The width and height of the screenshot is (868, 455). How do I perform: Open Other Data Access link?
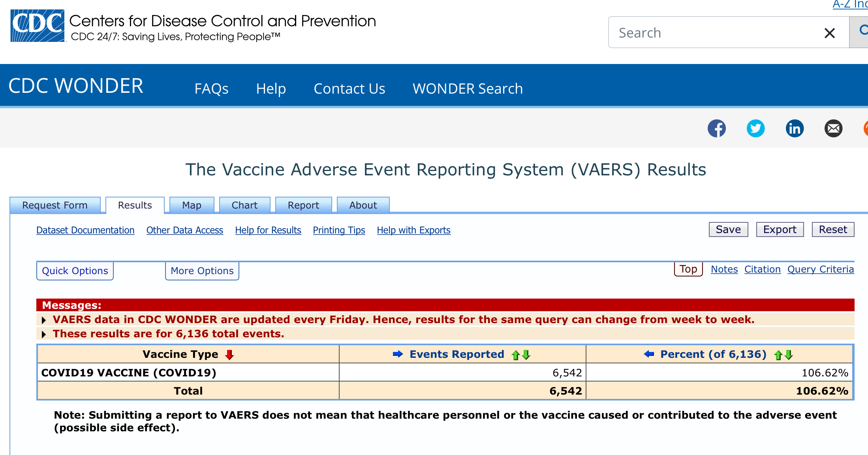[x=185, y=230]
